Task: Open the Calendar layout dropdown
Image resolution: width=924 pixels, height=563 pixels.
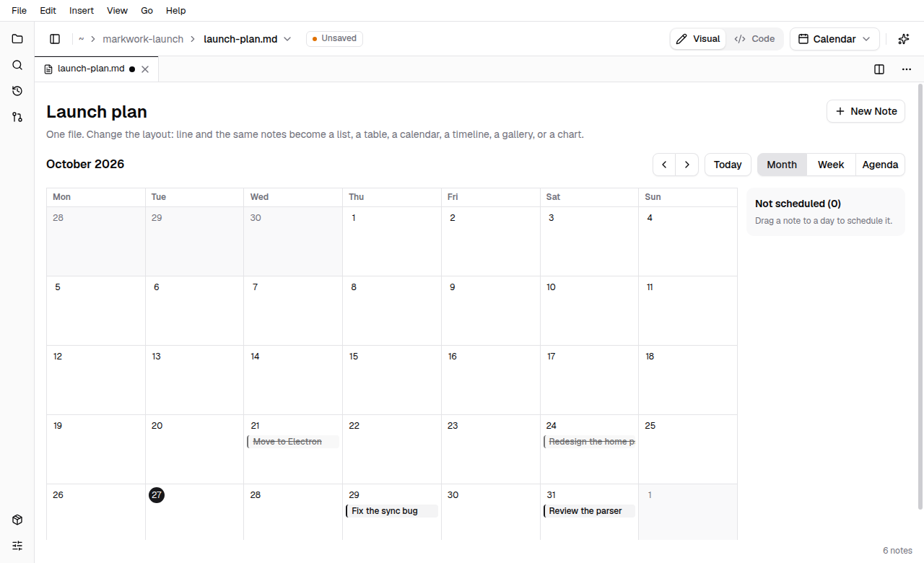Action: 834,39
